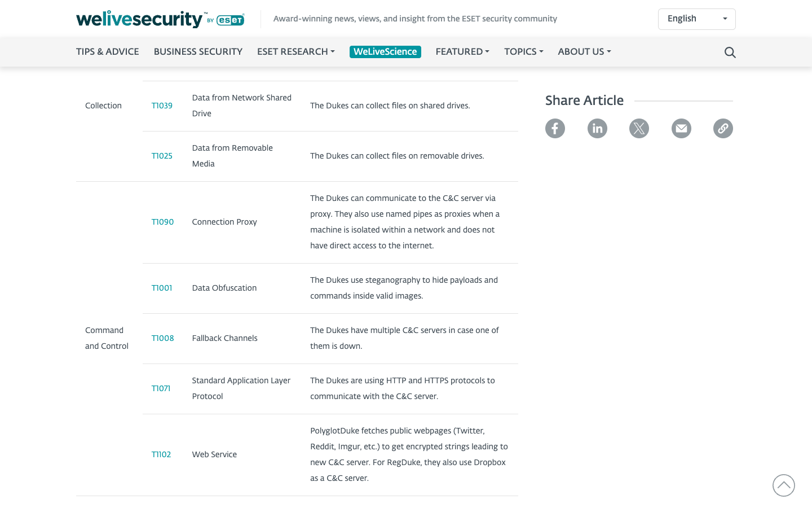This screenshot has height=508, width=812.
Task: Open the site search
Action: click(730, 52)
